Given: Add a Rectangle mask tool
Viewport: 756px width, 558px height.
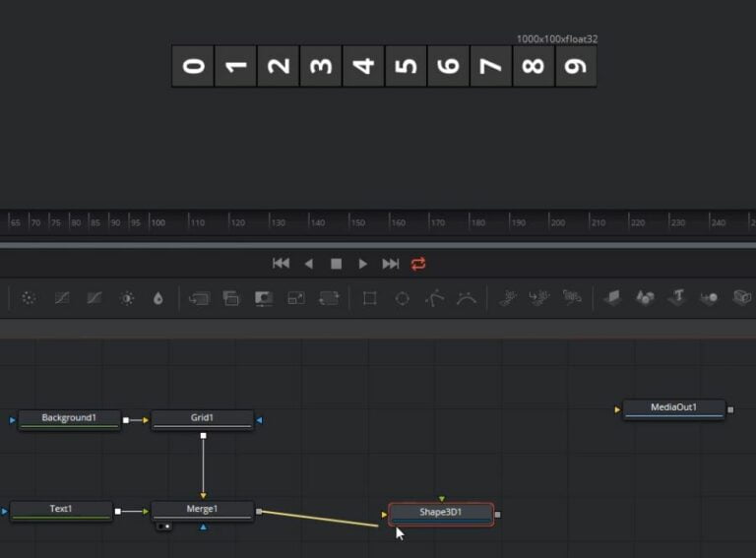Looking at the screenshot, I should pos(370,298).
